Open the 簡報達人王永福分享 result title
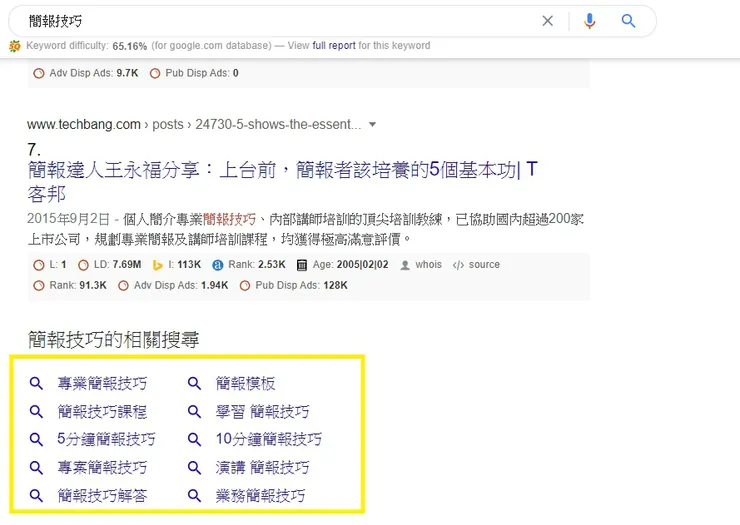The height and width of the screenshot is (525, 740). [282, 182]
